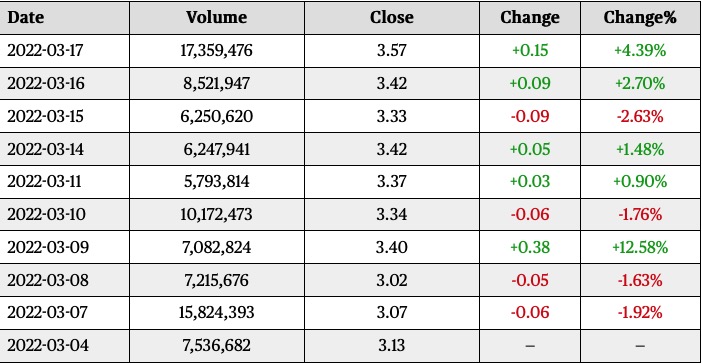Click the Change% column header
Image resolution: width=702 pixels, height=364 pixels.
click(640, 17)
